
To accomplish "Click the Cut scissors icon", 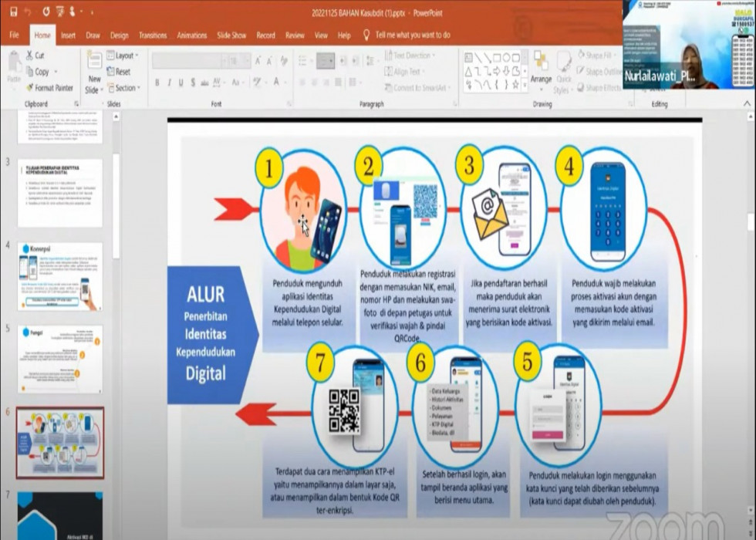I will 30,56.
